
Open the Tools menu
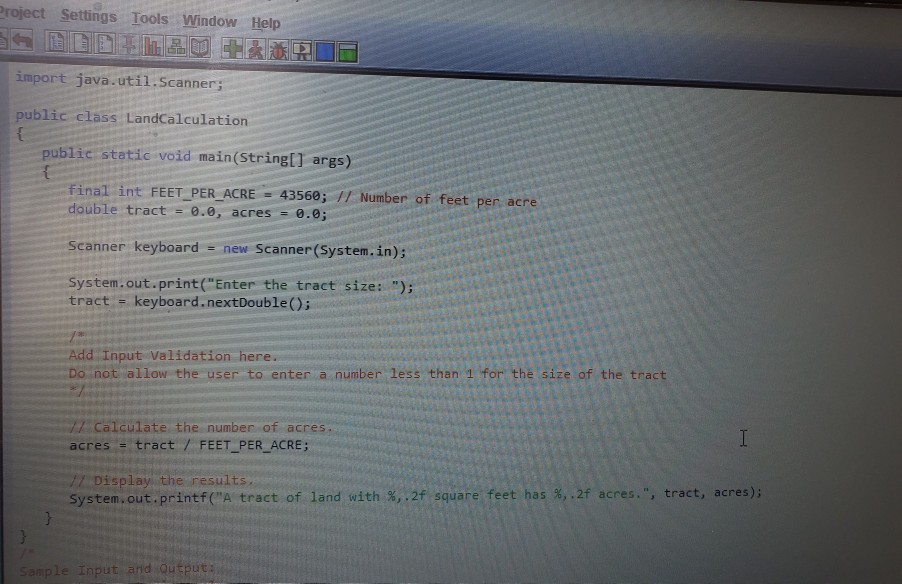[x=150, y=18]
